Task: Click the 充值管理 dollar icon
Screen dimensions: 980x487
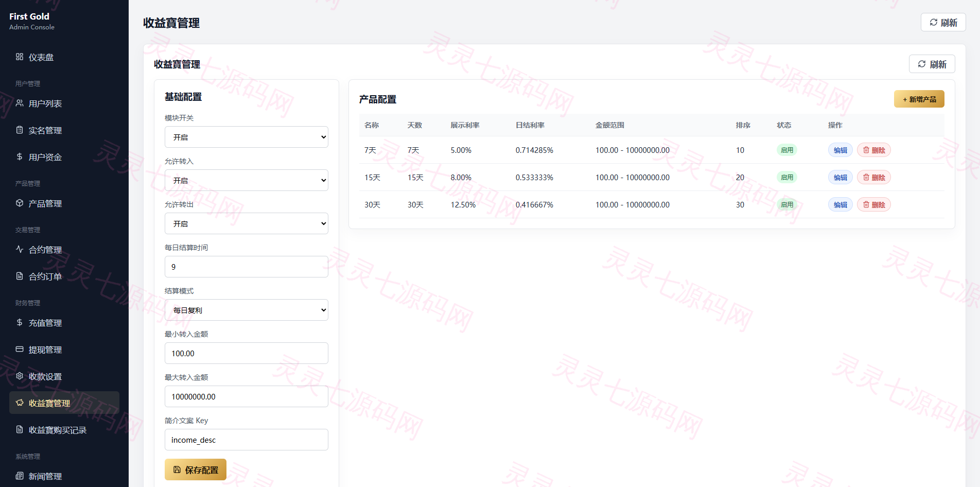Action: 20,322
